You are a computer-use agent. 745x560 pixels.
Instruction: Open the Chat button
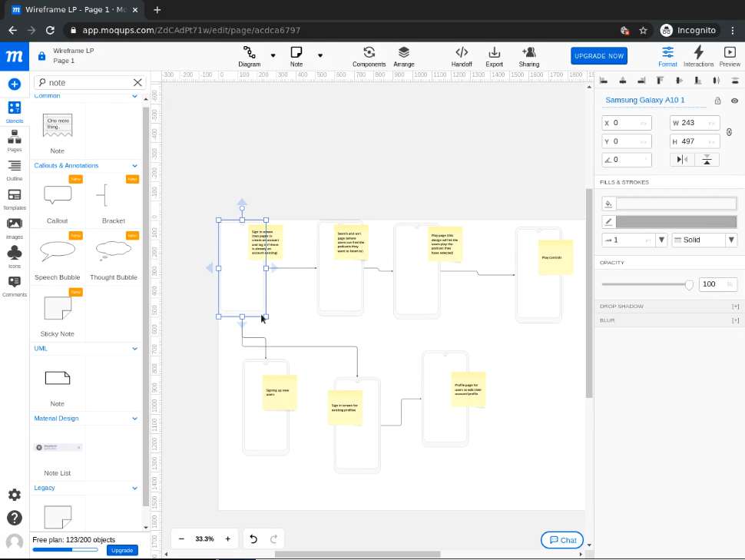click(x=562, y=540)
